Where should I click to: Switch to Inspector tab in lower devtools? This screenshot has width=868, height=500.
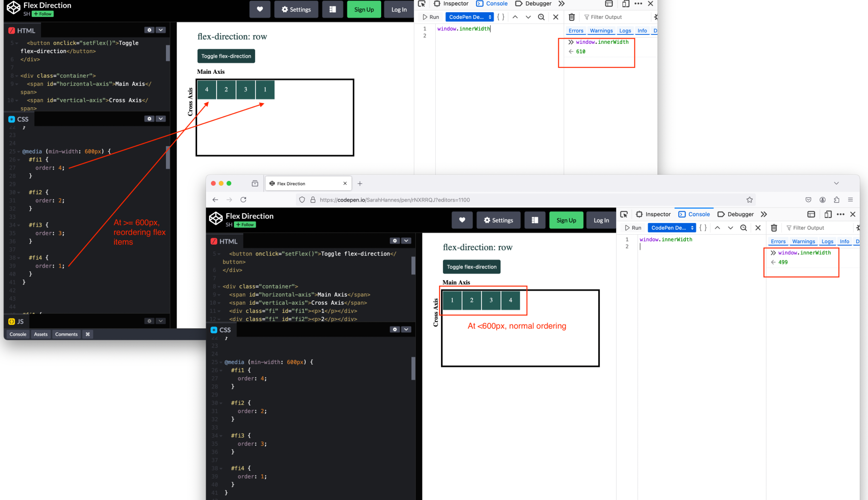coord(653,214)
